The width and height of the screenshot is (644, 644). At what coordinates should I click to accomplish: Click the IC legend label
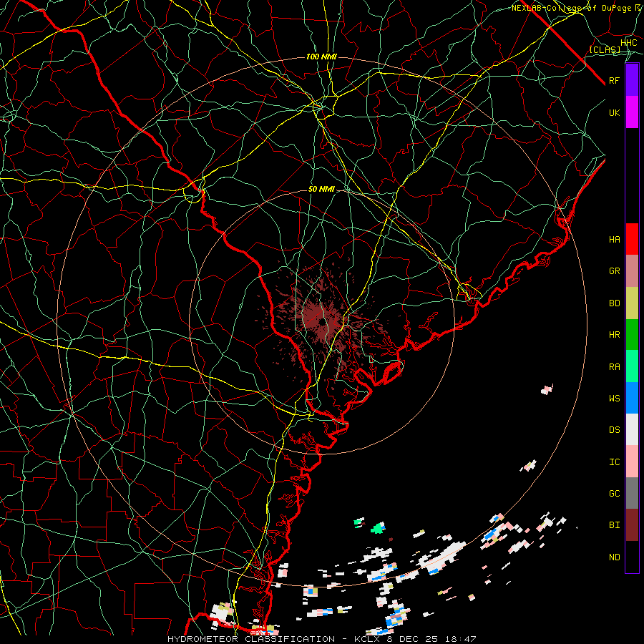click(614, 462)
